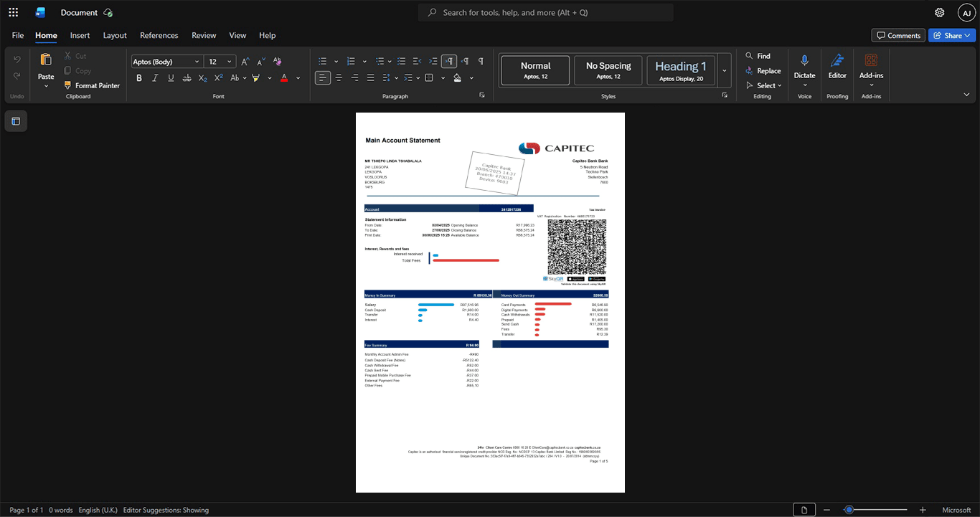
Task: Justify the paragraph text
Action: point(370,77)
